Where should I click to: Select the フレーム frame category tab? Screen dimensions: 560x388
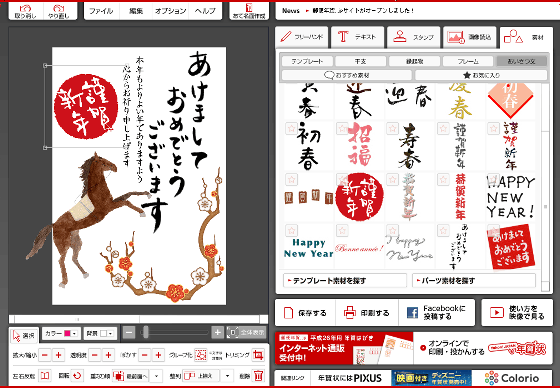click(468, 61)
